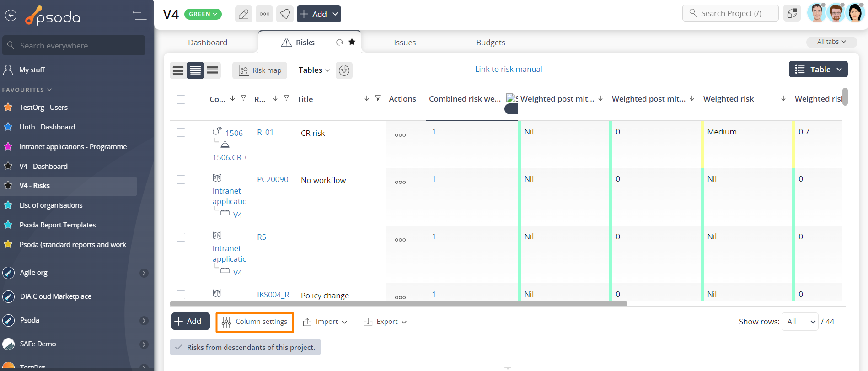The image size is (868, 371).
Task: Click the back arrow icon in sidebar
Action: [x=11, y=16]
